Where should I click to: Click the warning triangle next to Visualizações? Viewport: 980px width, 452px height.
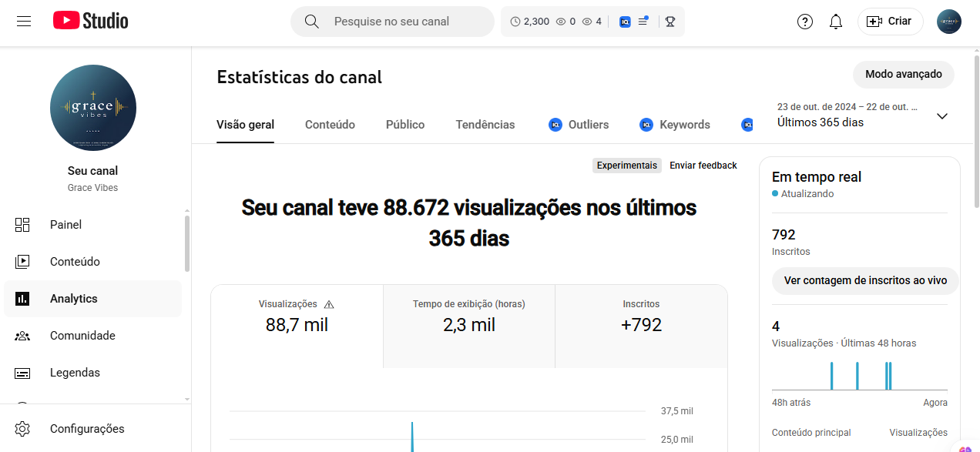pyautogui.click(x=329, y=304)
